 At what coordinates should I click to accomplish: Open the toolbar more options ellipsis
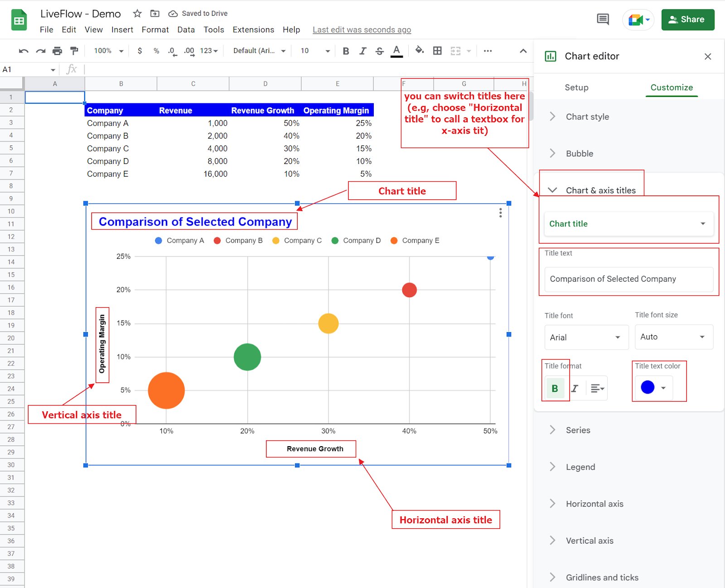tap(488, 51)
